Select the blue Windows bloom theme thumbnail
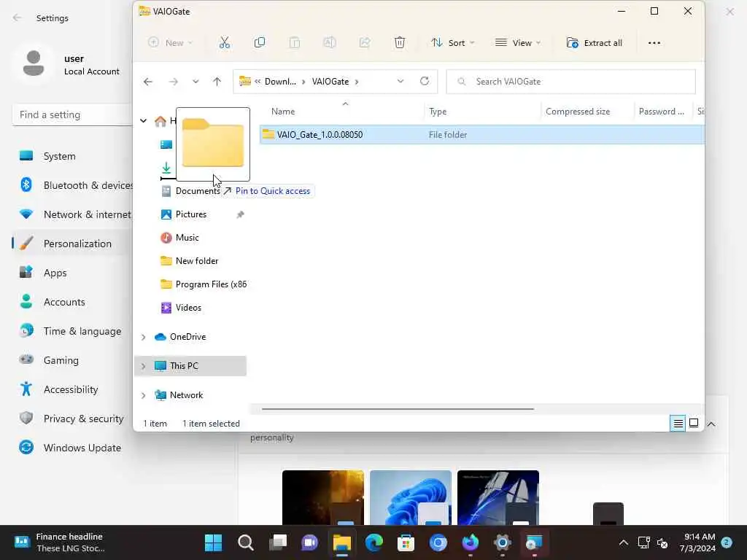 [x=411, y=498]
